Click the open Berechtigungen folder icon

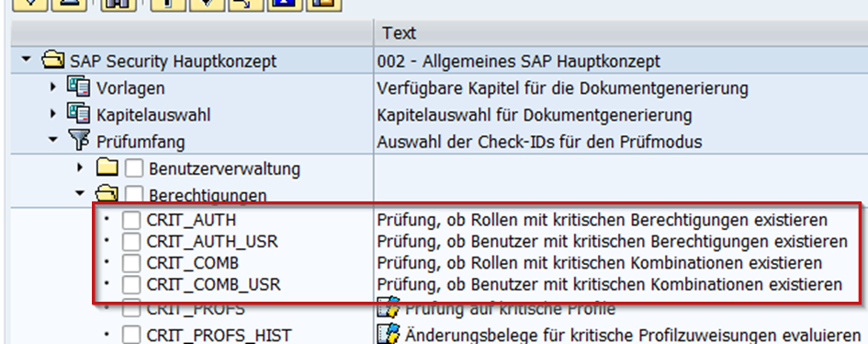coord(107,194)
